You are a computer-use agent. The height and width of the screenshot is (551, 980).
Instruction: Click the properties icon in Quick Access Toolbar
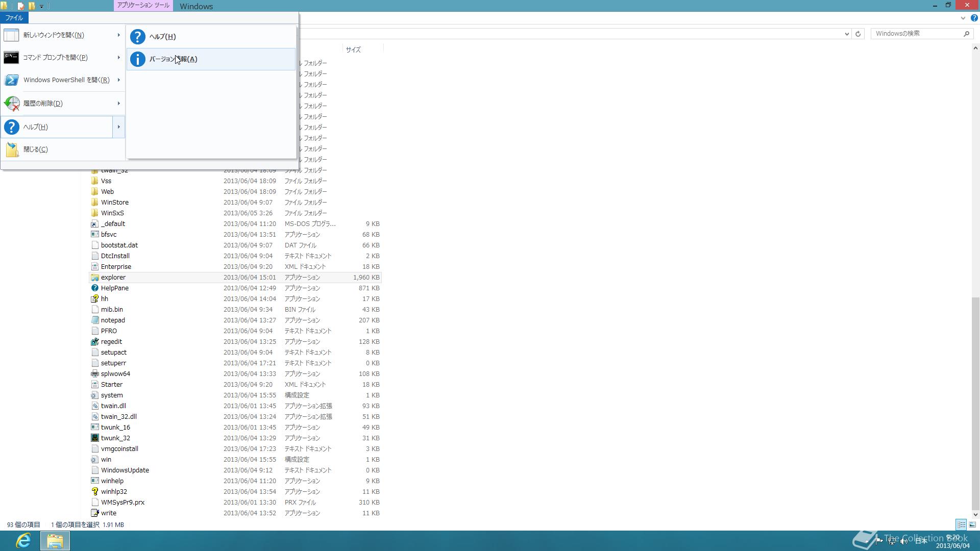[20, 6]
